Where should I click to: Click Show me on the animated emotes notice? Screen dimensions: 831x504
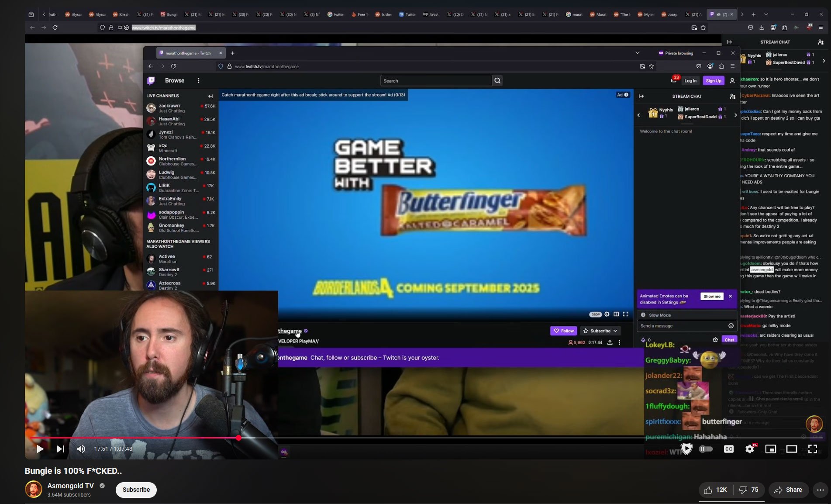point(712,297)
